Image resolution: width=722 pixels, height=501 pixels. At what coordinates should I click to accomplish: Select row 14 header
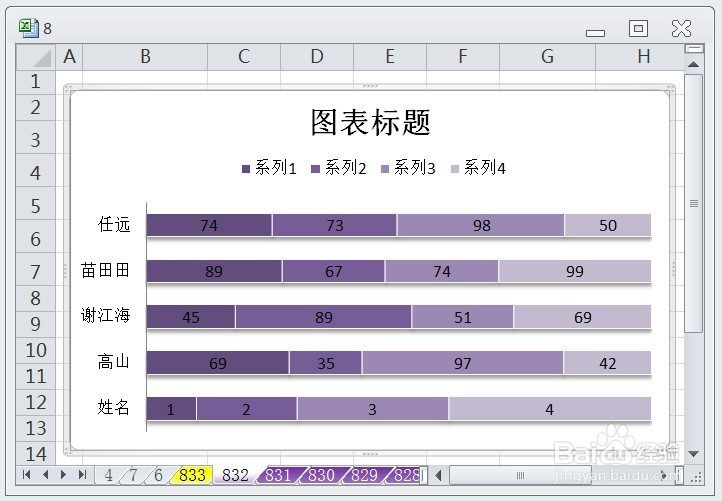pyautogui.click(x=35, y=454)
